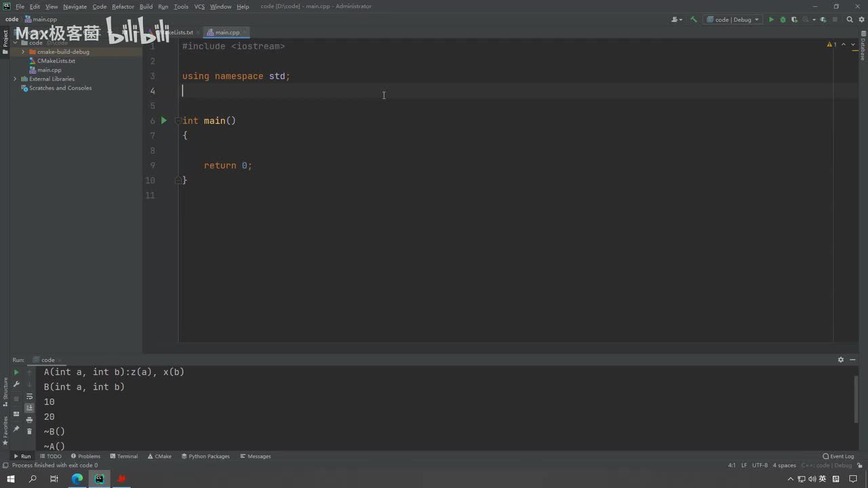Viewport: 868px width, 488px height.
Task: Open the 4 spaces indent selector
Action: pyautogui.click(x=785, y=466)
